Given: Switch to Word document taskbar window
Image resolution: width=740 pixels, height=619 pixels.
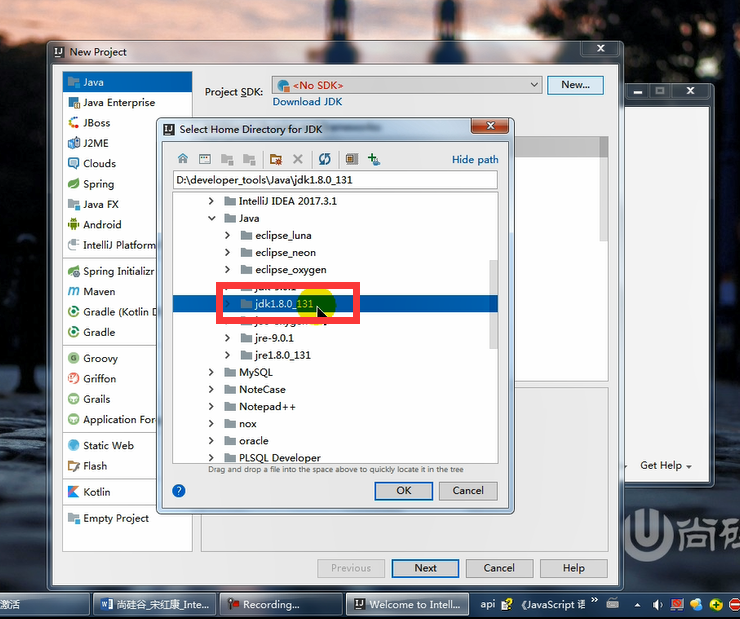Looking at the screenshot, I should [x=154, y=604].
